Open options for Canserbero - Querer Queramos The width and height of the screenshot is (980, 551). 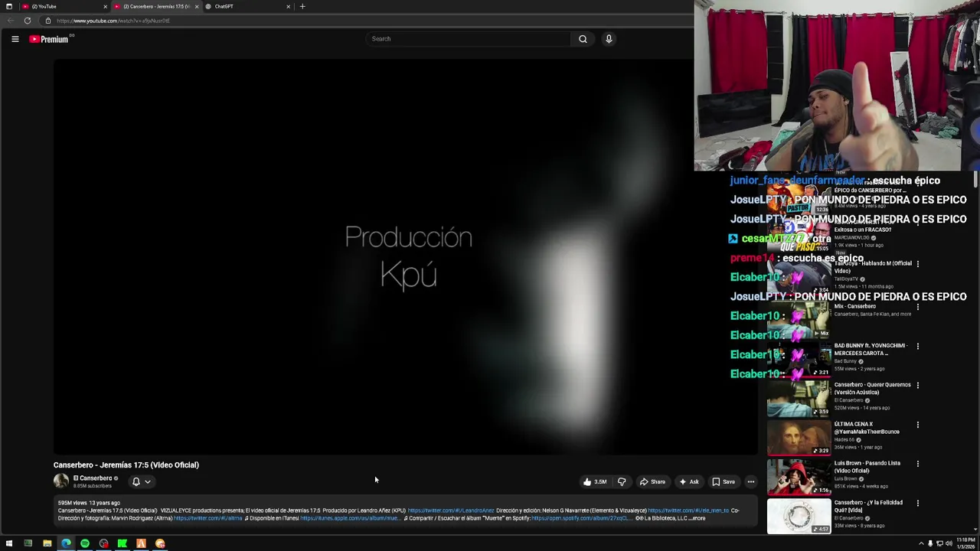click(x=918, y=386)
